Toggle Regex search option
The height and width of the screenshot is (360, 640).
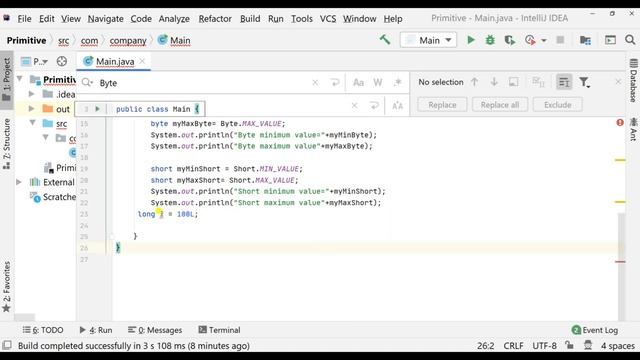coord(397,83)
